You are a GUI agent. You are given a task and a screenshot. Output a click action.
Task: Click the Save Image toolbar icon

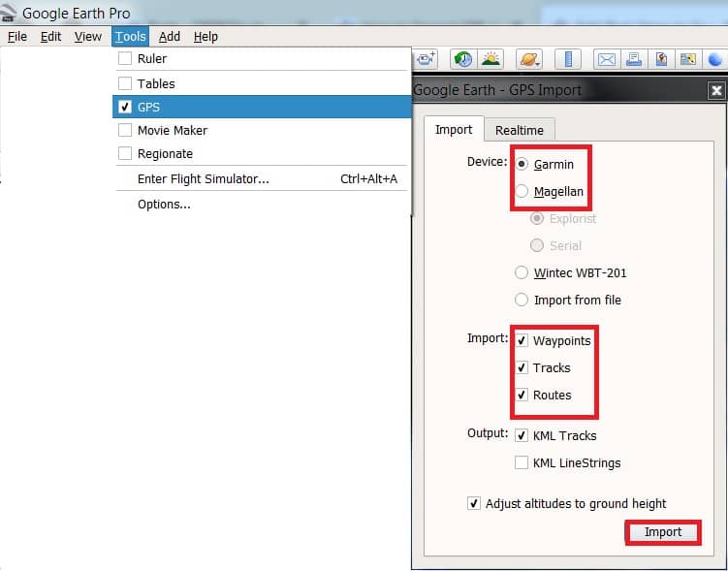pos(661,59)
